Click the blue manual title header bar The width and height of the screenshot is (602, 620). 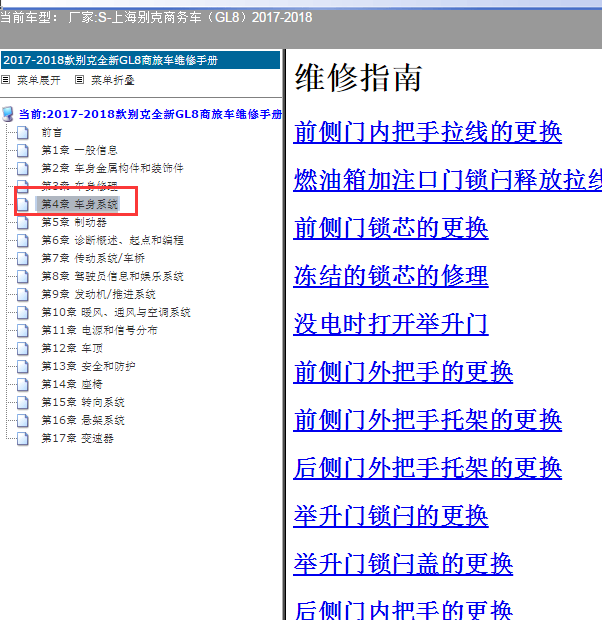point(140,60)
